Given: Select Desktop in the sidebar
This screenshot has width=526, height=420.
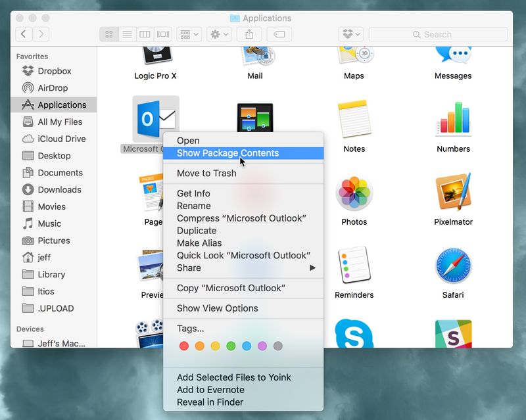Looking at the screenshot, I should tap(54, 156).
